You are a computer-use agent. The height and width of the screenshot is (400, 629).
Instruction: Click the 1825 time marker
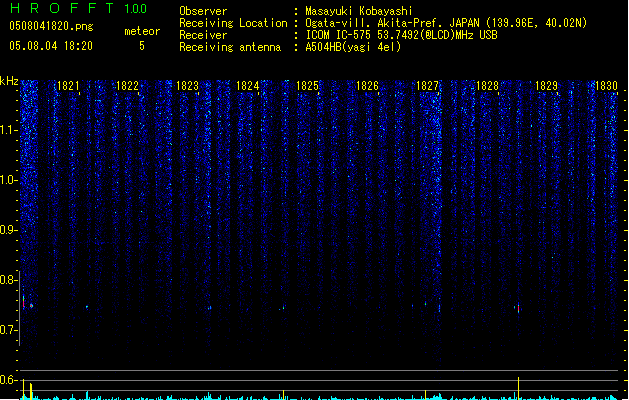pyautogui.click(x=307, y=86)
